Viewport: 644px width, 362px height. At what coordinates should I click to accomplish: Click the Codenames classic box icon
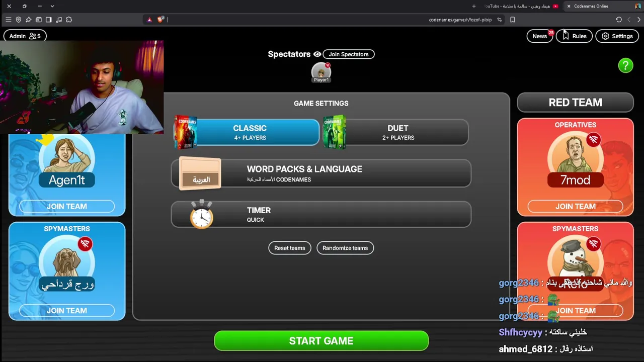coord(186,132)
